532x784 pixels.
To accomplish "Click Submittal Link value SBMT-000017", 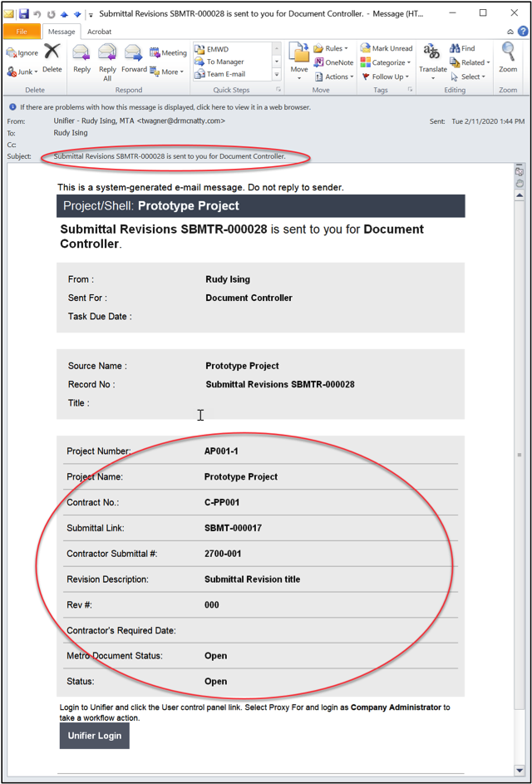I will coord(233,528).
